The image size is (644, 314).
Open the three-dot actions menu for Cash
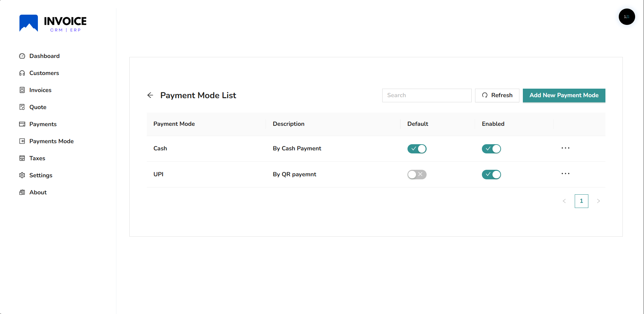pyautogui.click(x=565, y=148)
